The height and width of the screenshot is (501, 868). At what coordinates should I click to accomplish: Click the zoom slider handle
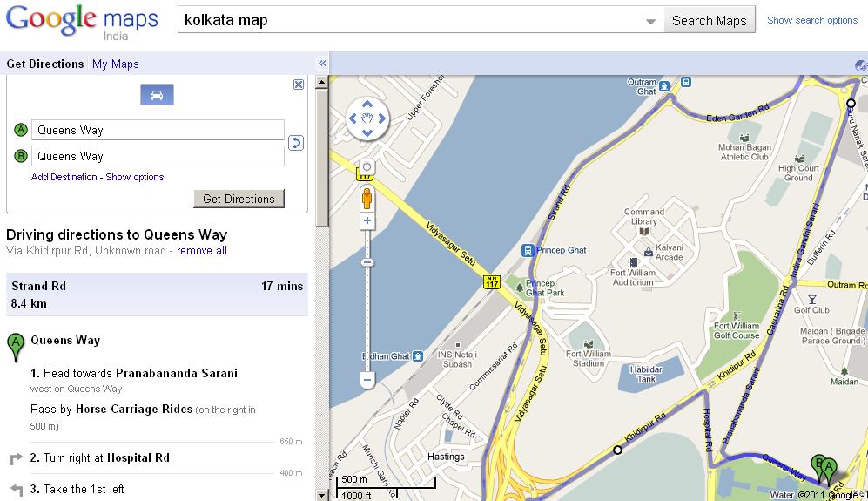click(x=367, y=262)
